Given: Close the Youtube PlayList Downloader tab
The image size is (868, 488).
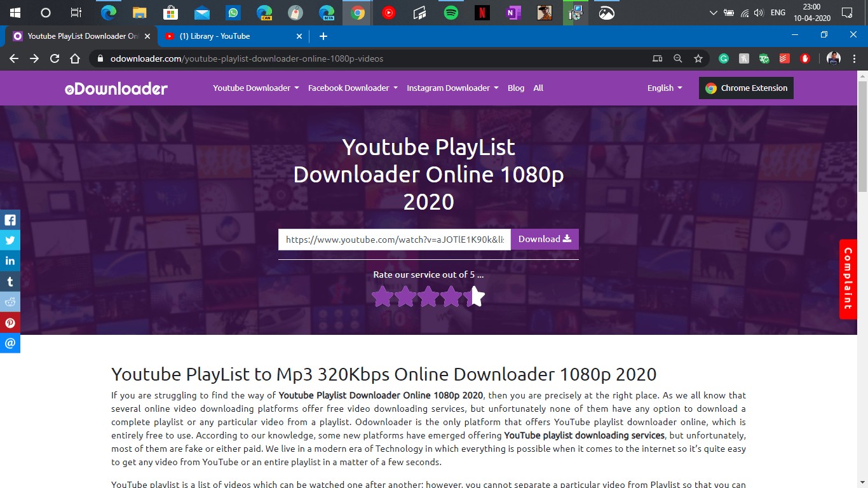Looking at the screenshot, I should pyautogui.click(x=147, y=36).
